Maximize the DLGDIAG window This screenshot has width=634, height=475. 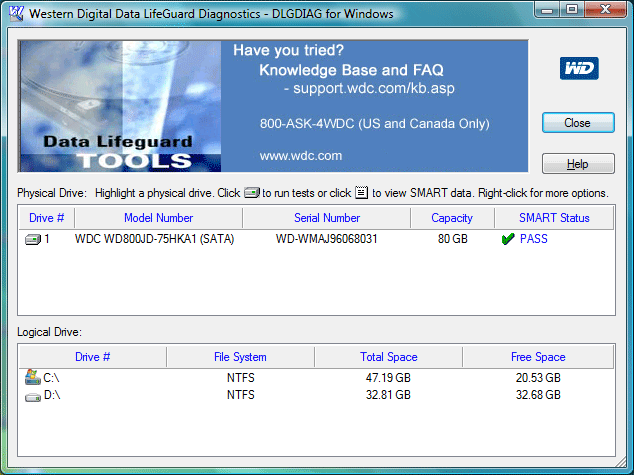click(572, 10)
